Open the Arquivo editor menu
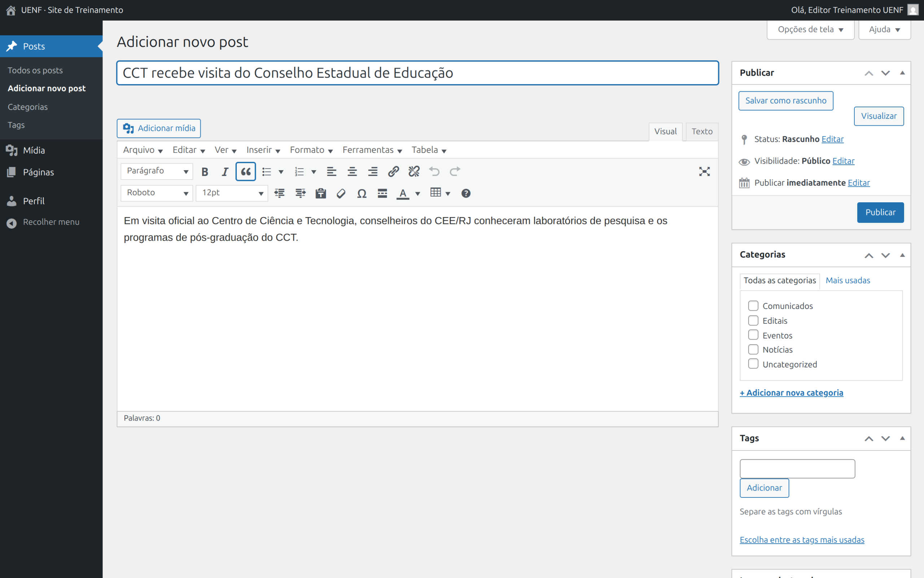Image resolution: width=924 pixels, height=578 pixels. pos(143,150)
